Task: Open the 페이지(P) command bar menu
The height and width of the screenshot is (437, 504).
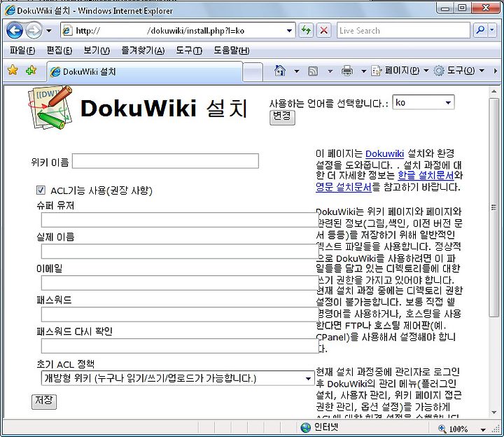Action: coord(400,71)
